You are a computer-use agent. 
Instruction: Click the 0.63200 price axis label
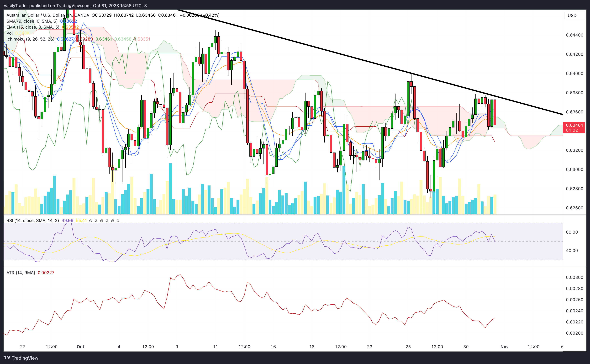575,150
